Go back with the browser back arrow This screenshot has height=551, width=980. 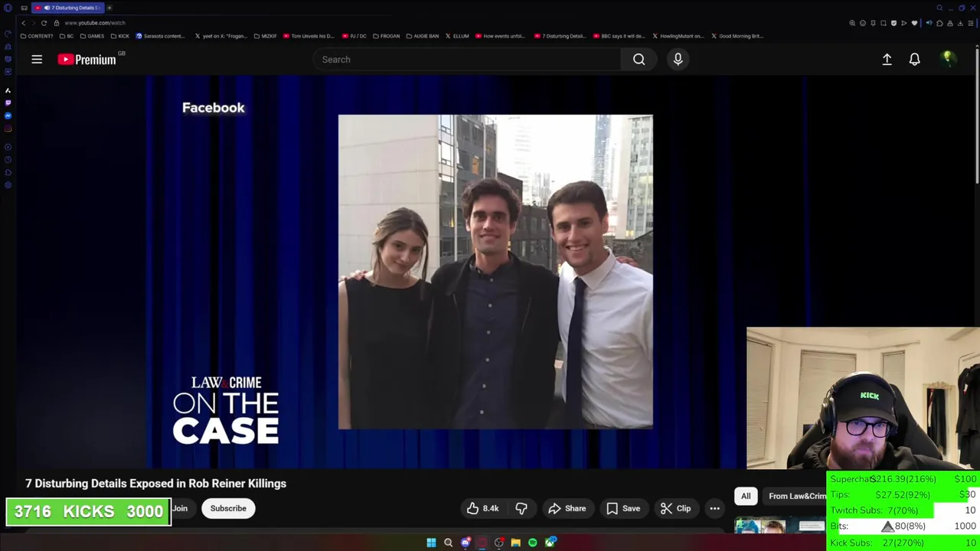pyautogui.click(x=23, y=23)
